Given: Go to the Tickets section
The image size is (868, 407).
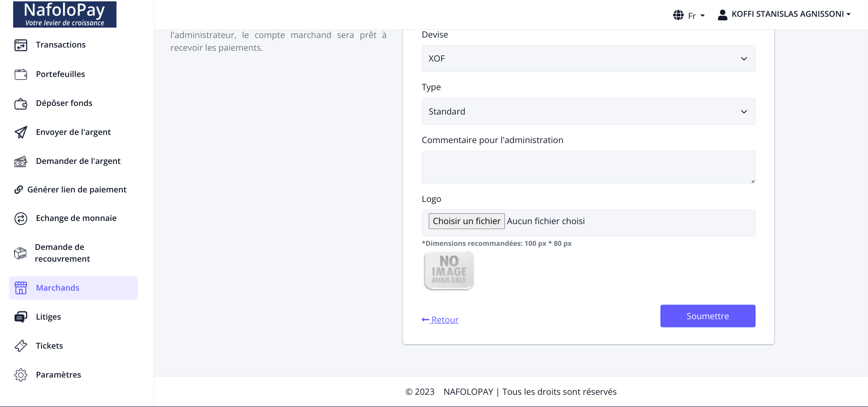Looking at the screenshot, I should (49, 346).
